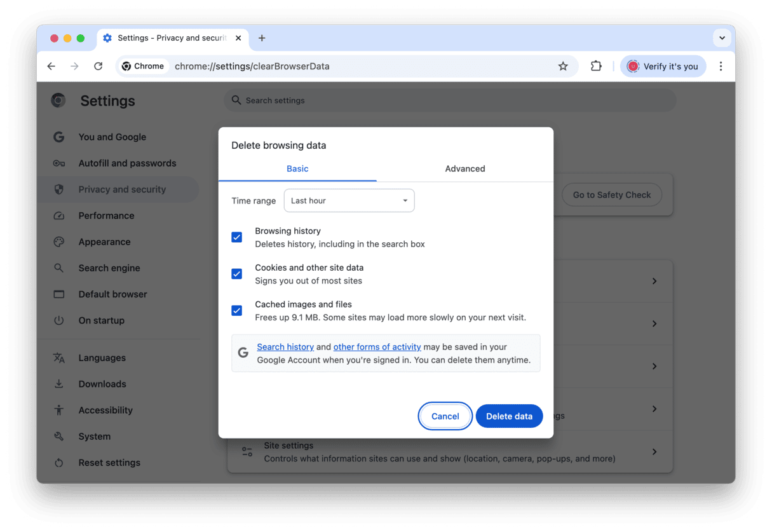The image size is (772, 532).
Task: Click the gauge icon for Performance
Action: (58, 215)
